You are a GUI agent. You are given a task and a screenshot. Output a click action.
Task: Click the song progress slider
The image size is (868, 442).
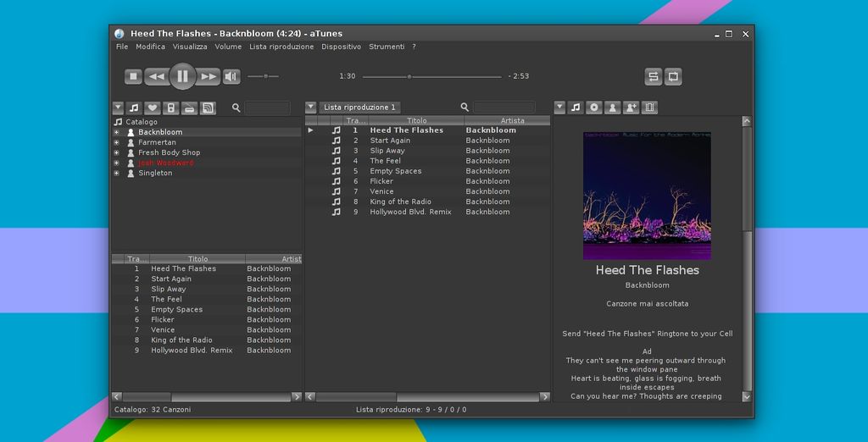(x=431, y=76)
